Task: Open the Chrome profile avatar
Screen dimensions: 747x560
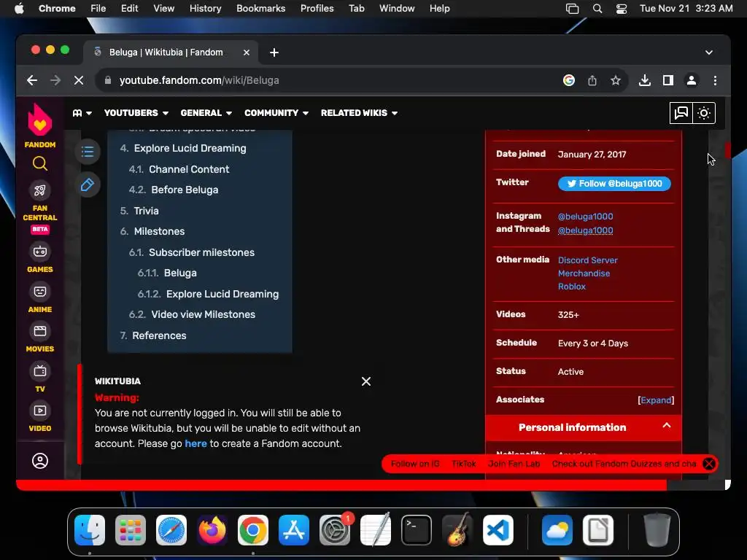Action: (692, 80)
